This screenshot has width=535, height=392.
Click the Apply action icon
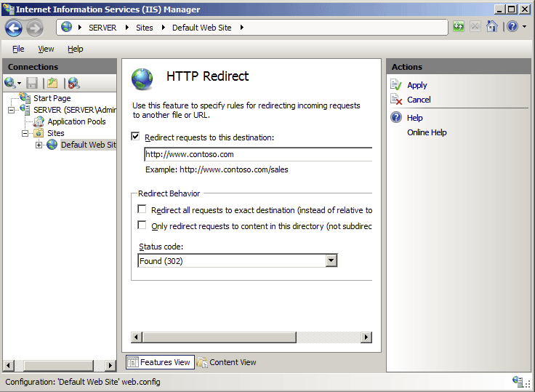(396, 84)
